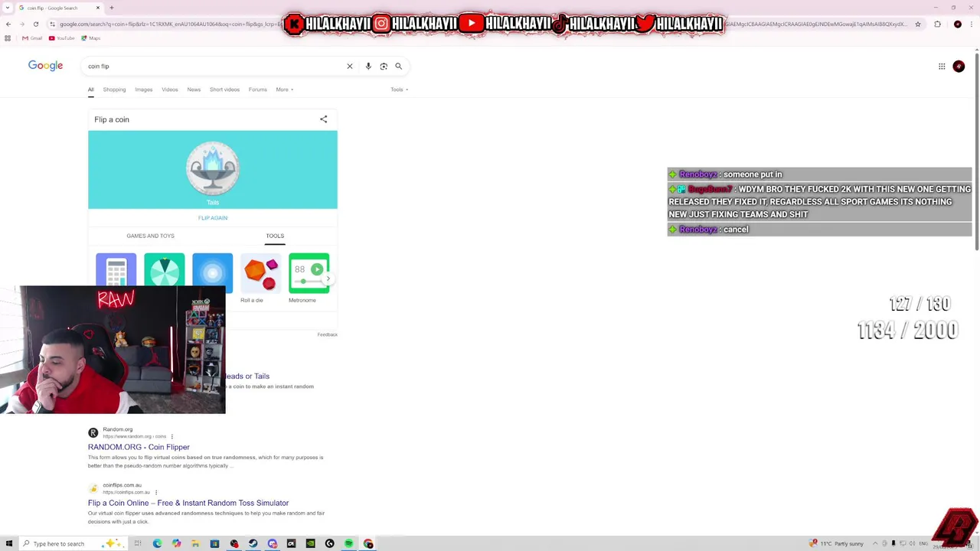
Task: Open search by image with the lens icon
Action: (x=384, y=67)
